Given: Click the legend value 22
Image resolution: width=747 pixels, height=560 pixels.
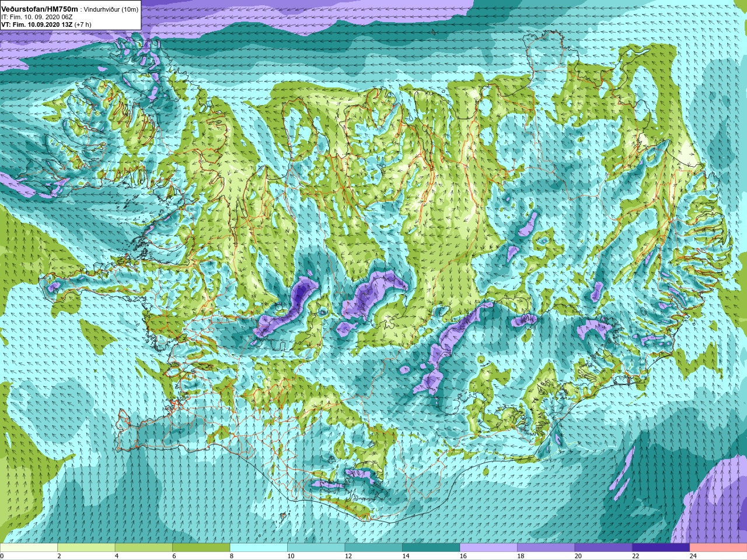Looking at the screenshot, I should pyautogui.click(x=636, y=556).
